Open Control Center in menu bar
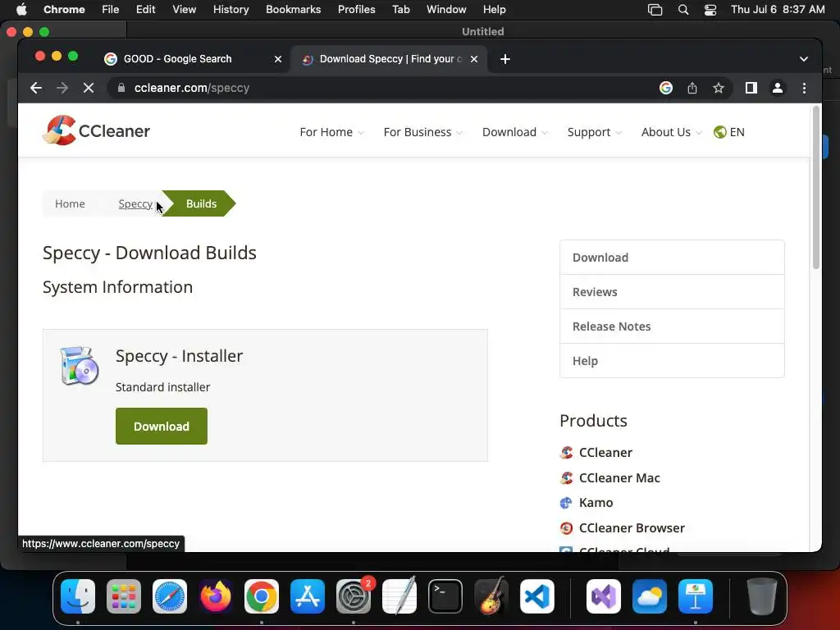The width and height of the screenshot is (840, 630). 710,10
